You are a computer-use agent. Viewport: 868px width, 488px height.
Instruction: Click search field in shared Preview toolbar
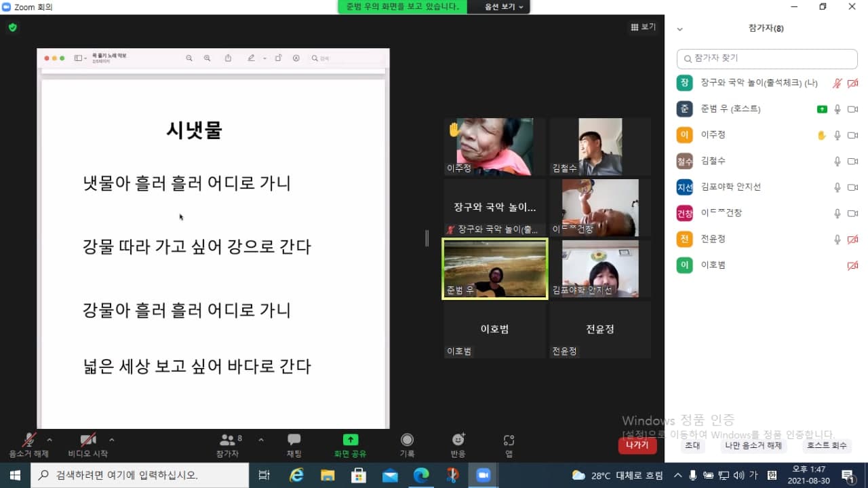coord(346,58)
